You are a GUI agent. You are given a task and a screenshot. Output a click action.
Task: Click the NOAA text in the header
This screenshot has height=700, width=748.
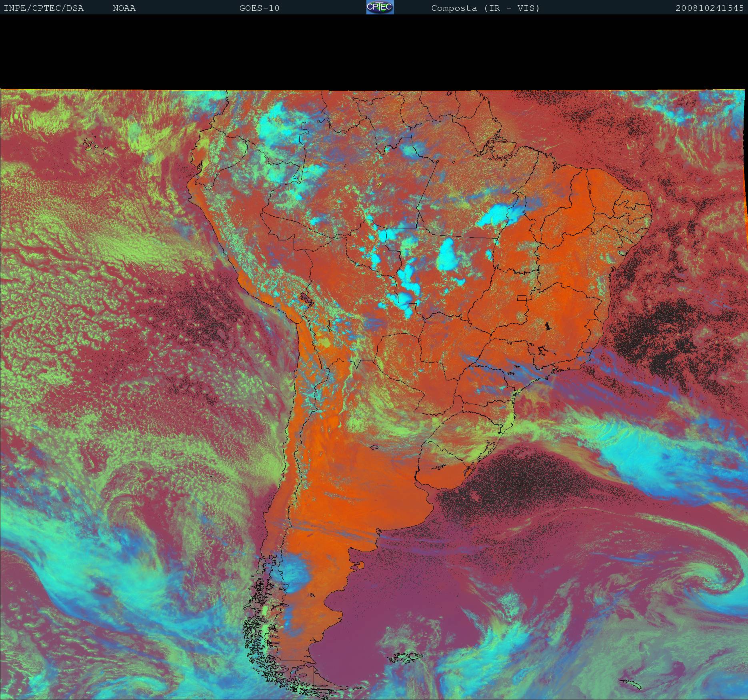(x=124, y=8)
